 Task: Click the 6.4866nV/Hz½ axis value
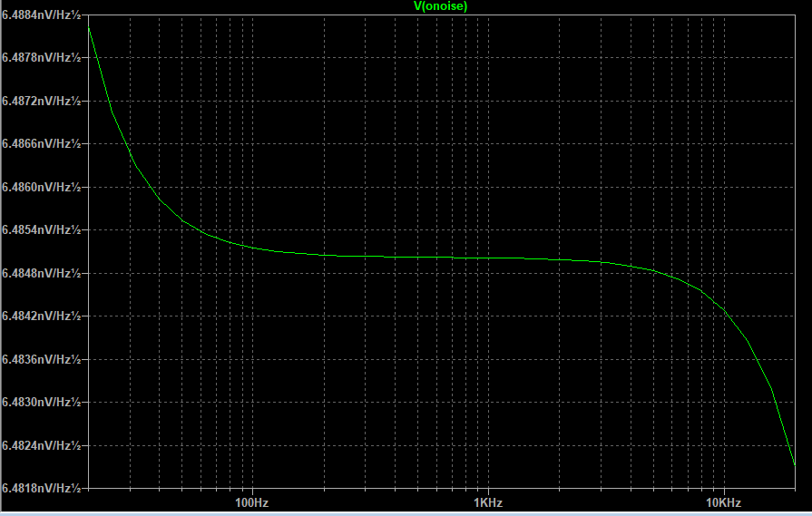pyautogui.click(x=42, y=144)
